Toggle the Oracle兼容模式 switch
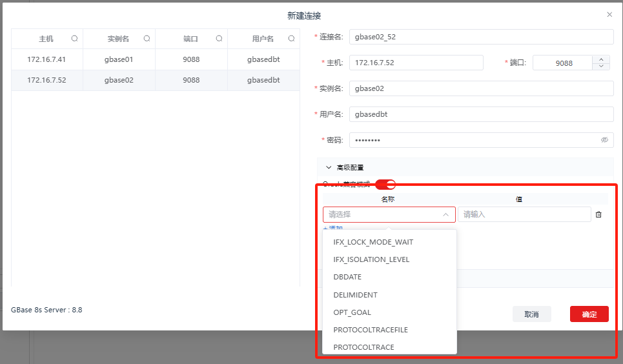Screen dimensions: 623x364 point(385,185)
